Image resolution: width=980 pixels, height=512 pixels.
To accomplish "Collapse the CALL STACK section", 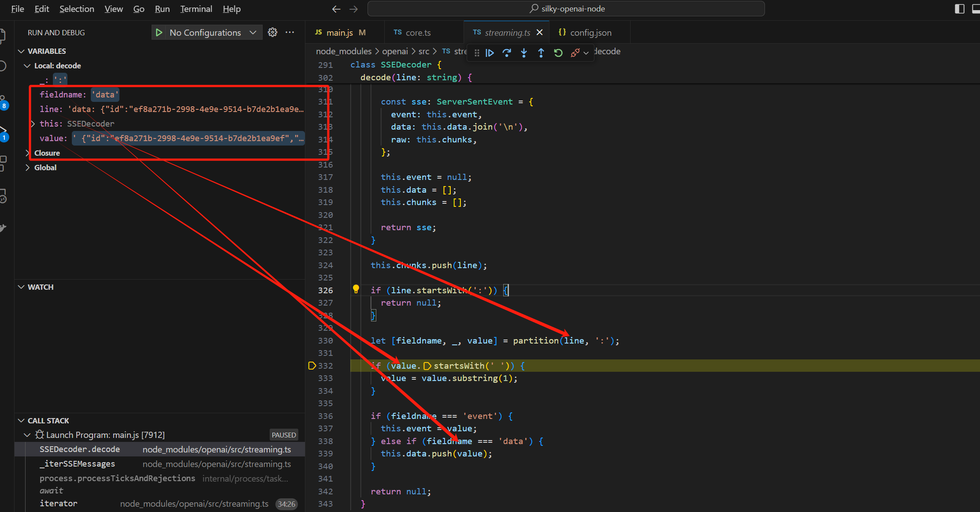I will [x=21, y=421].
